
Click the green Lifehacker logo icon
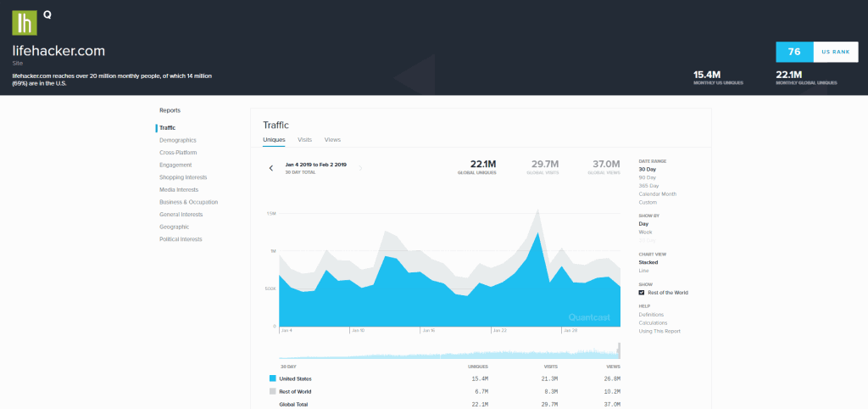click(x=25, y=23)
